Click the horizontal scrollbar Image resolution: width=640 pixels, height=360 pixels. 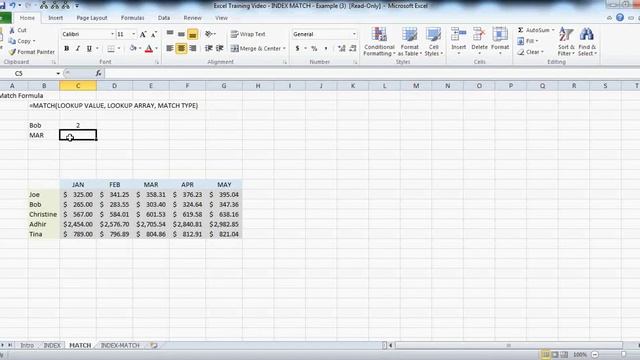pyautogui.click(x=508, y=345)
